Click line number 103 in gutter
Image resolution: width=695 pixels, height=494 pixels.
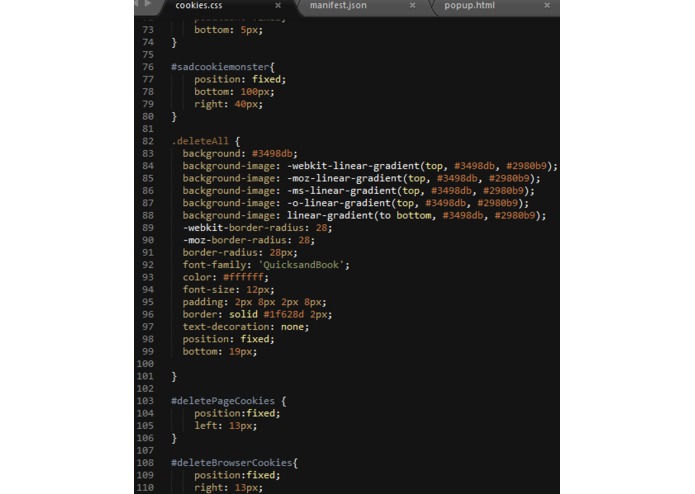pyautogui.click(x=145, y=401)
